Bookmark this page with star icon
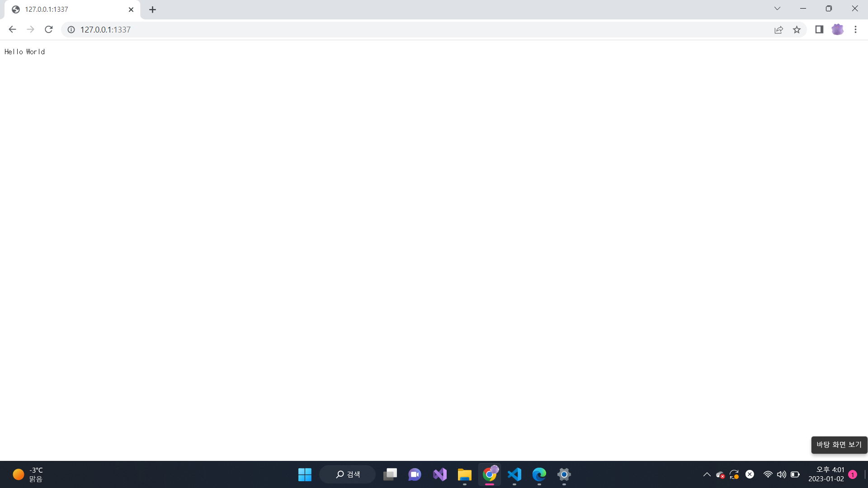Viewport: 868px width, 488px height. pyautogui.click(x=797, y=29)
